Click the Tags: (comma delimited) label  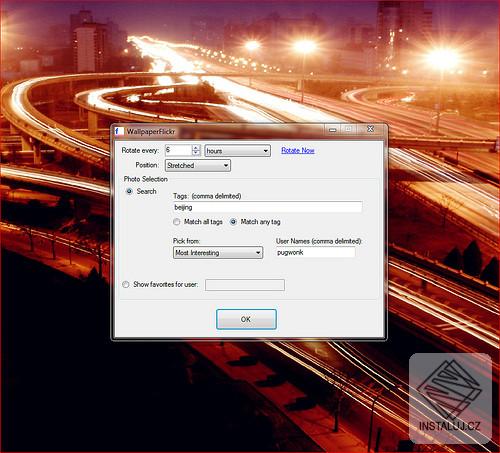tap(207, 196)
